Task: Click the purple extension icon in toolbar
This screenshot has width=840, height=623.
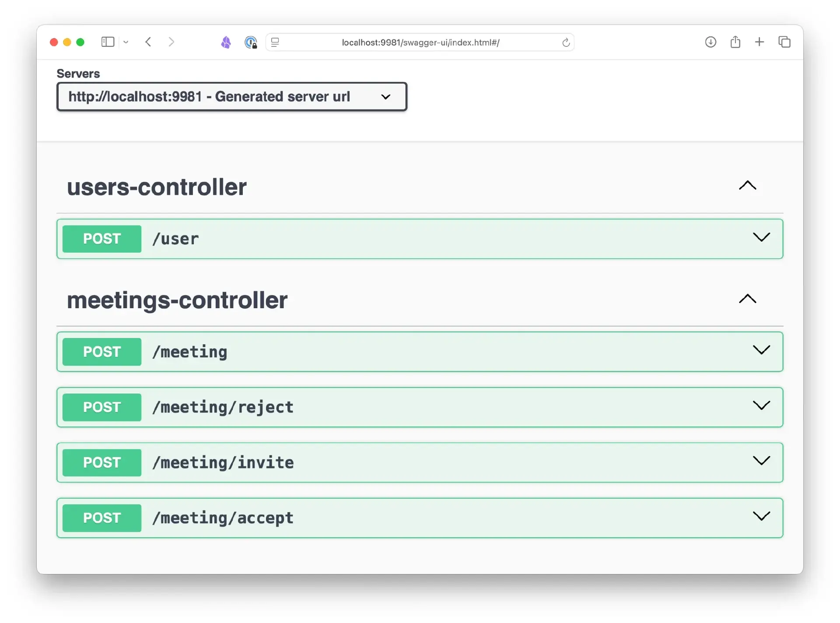Action: [x=226, y=42]
